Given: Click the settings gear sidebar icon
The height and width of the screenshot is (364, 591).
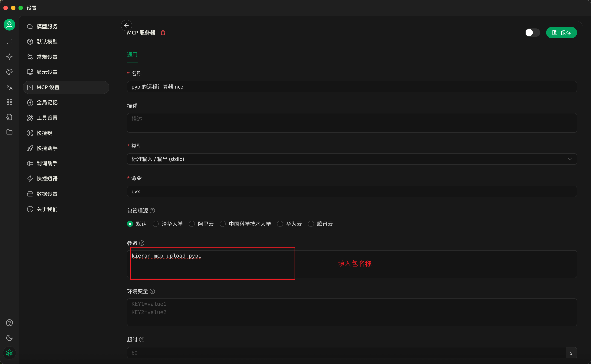Looking at the screenshot, I should 9,353.
